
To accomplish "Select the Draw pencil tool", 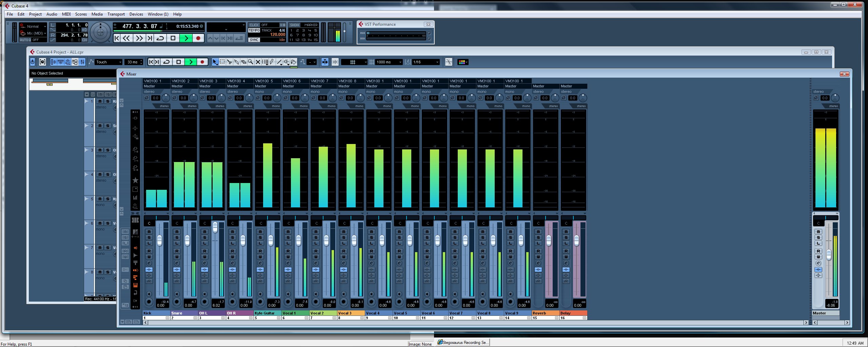I will [x=272, y=62].
